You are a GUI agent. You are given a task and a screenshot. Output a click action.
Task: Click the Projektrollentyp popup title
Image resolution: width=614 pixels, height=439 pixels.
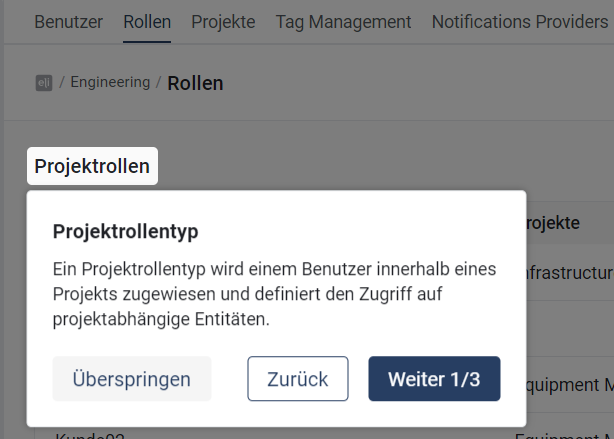125,232
